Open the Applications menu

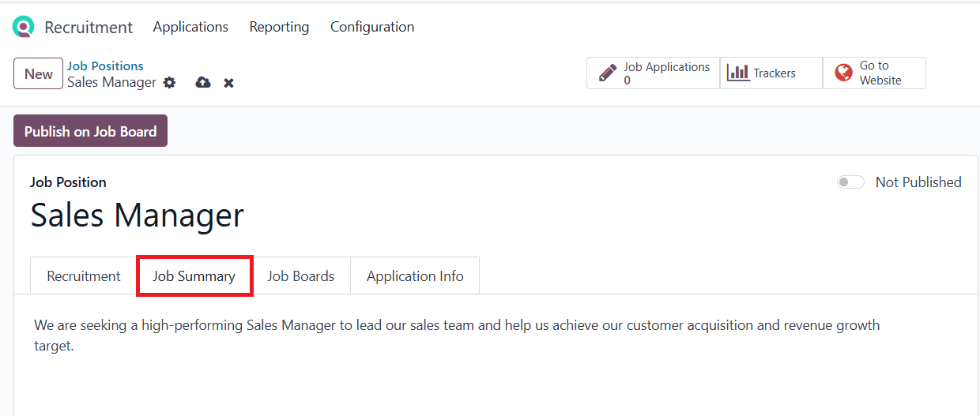(x=190, y=27)
